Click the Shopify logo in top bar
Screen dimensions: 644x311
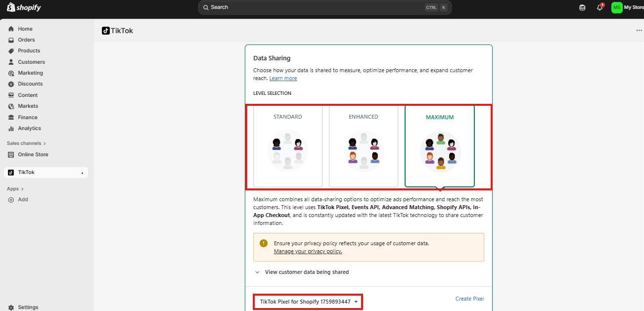24,8
